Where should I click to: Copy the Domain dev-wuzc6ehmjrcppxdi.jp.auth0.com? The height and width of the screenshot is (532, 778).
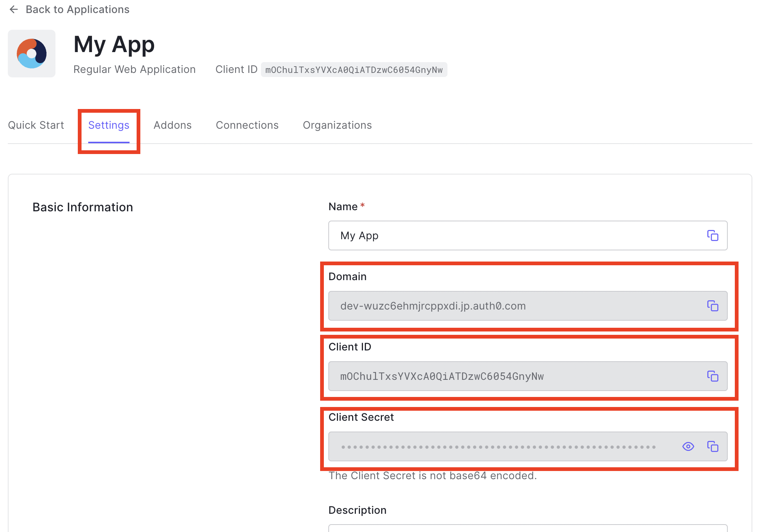[713, 306]
